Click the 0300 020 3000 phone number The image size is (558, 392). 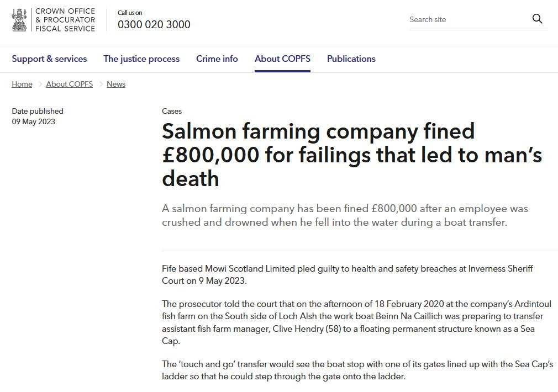tap(154, 24)
